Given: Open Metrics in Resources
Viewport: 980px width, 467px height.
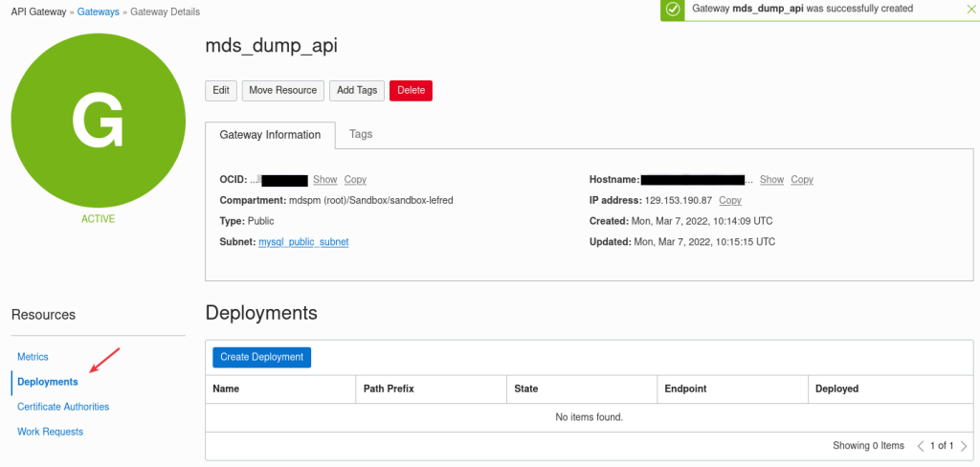Looking at the screenshot, I should [33, 357].
